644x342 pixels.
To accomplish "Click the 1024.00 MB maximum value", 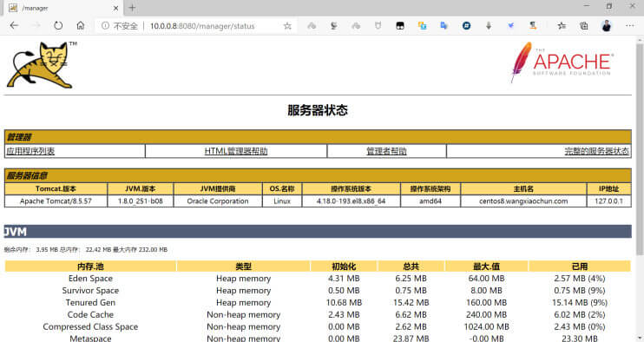I will click(x=486, y=326).
